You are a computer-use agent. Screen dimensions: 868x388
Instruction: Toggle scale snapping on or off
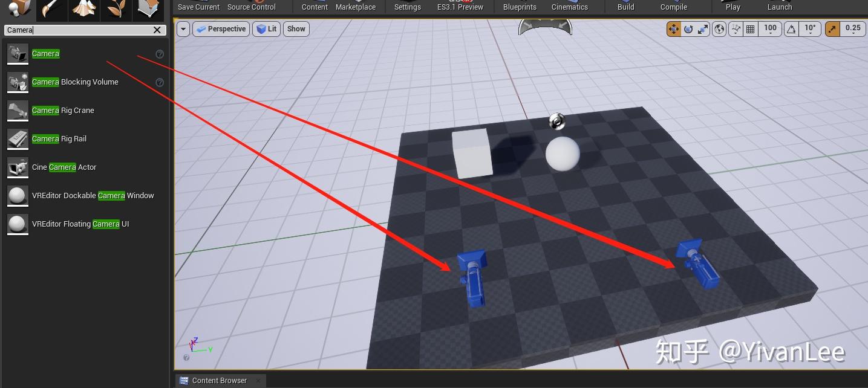pos(832,28)
